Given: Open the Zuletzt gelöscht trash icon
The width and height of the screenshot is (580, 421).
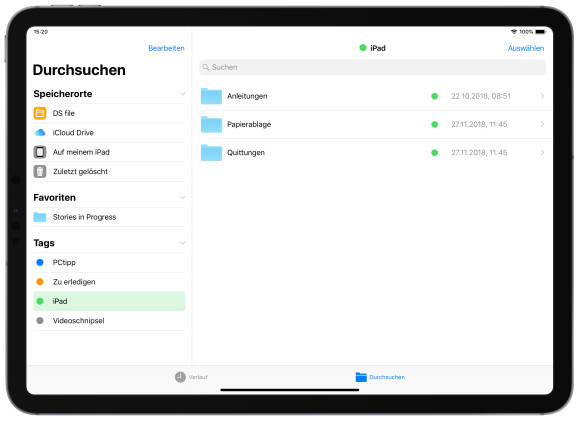Looking at the screenshot, I should 40,172.
